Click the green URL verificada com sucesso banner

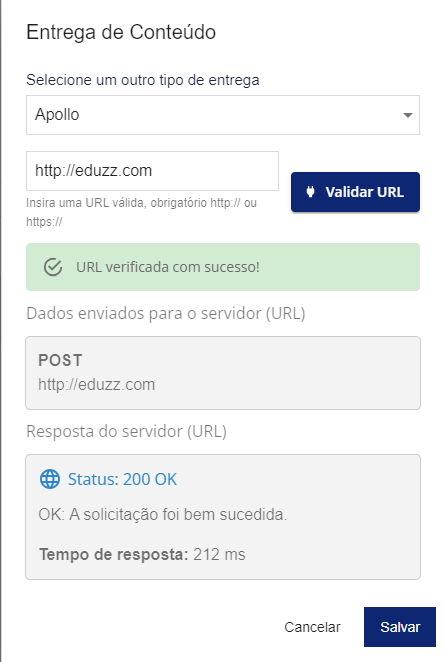tap(223, 267)
